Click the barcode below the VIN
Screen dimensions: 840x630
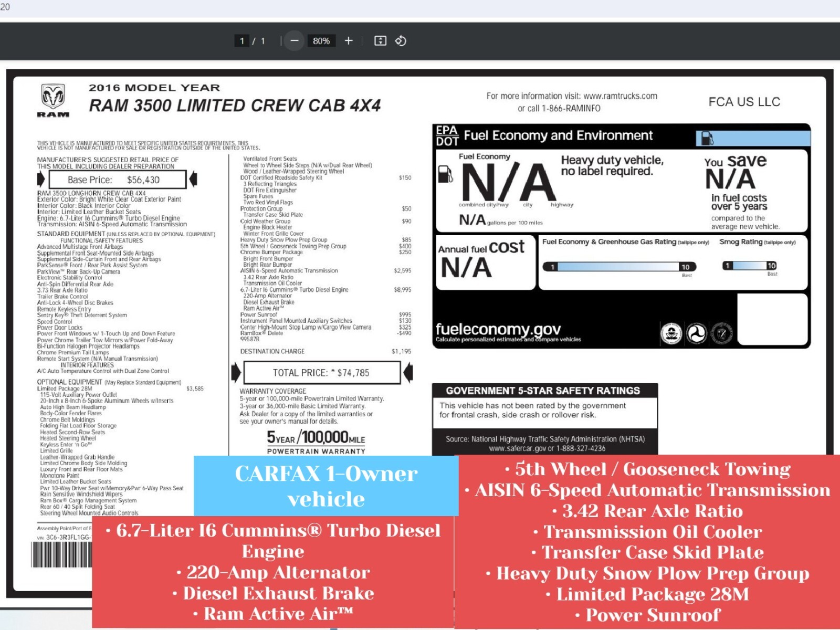click(x=61, y=554)
